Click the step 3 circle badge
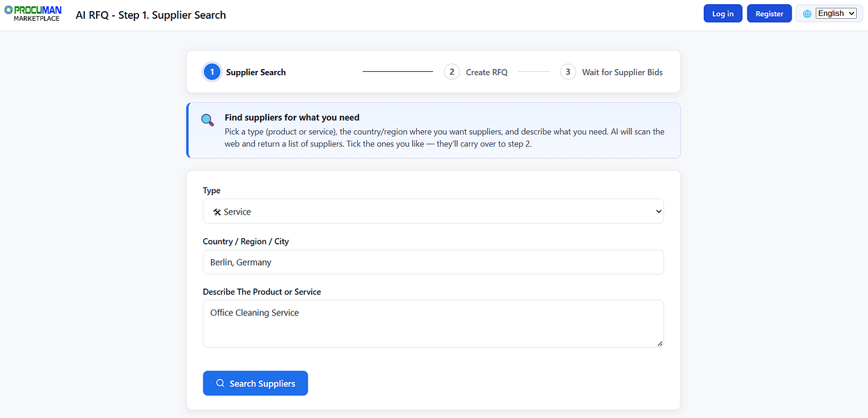This screenshot has width=868, height=418. [x=568, y=72]
